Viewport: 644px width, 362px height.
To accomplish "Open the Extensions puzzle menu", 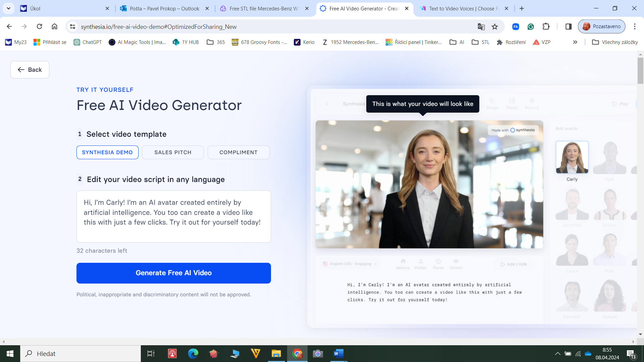I will point(546,26).
